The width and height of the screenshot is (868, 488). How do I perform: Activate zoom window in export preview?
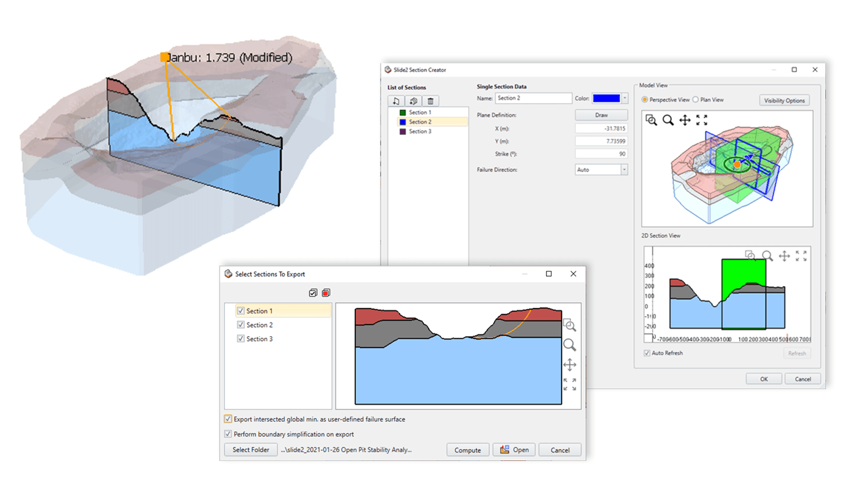coord(570,325)
